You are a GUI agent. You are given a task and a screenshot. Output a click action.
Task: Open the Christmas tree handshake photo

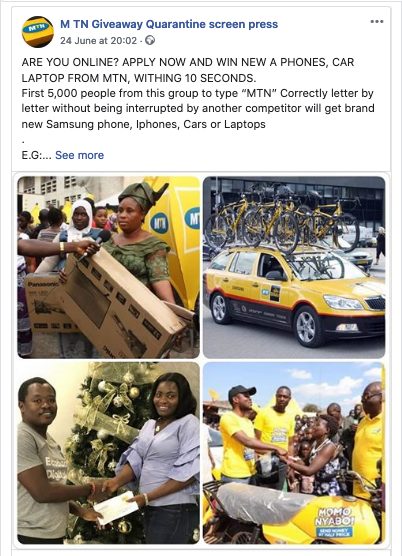click(108, 453)
